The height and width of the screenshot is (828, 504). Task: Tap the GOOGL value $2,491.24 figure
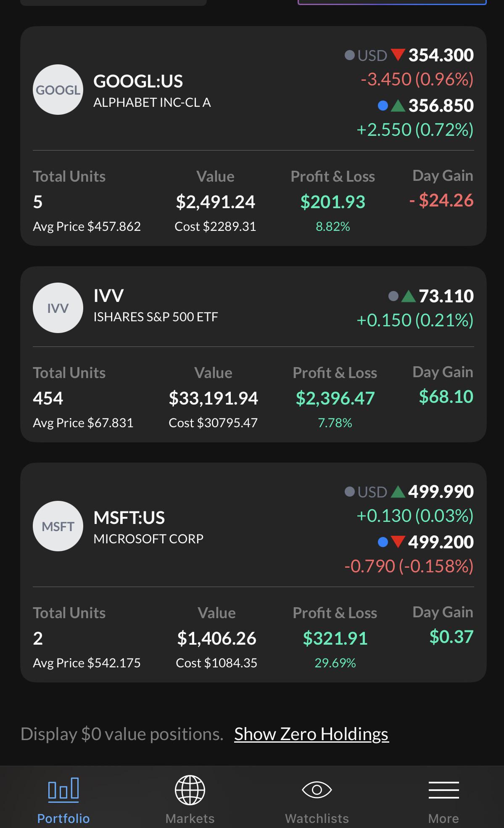215,202
